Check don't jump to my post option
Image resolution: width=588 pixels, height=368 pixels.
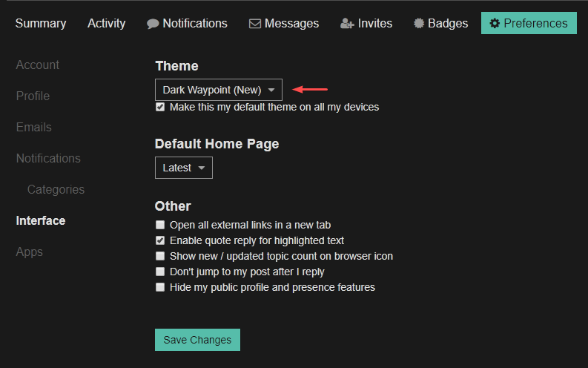tap(160, 272)
